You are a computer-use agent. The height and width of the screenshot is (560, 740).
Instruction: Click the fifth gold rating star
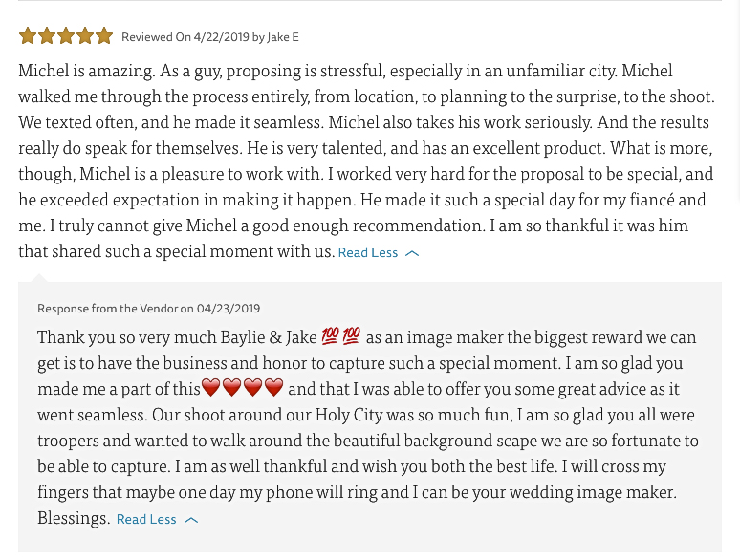pyautogui.click(x=104, y=36)
